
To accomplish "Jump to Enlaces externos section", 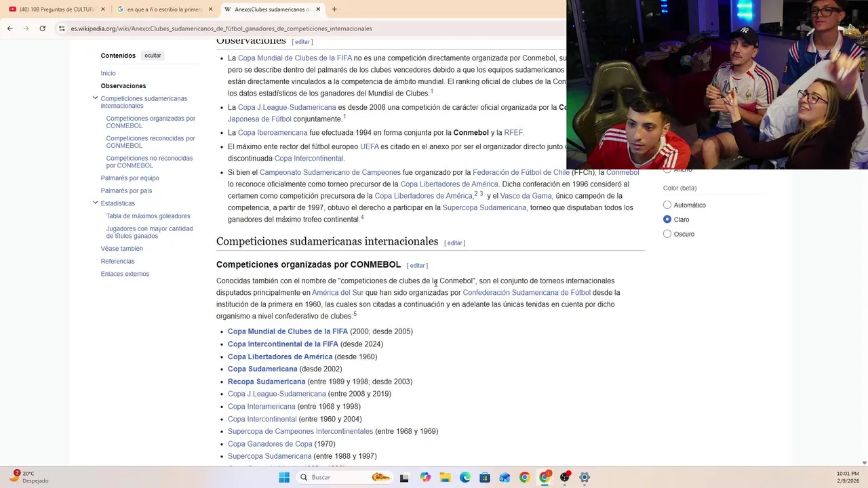I will coord(125,274).
